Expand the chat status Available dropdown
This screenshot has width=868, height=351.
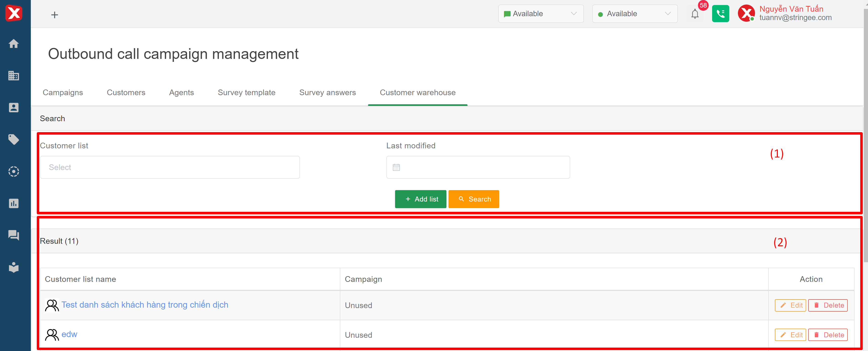540,14
